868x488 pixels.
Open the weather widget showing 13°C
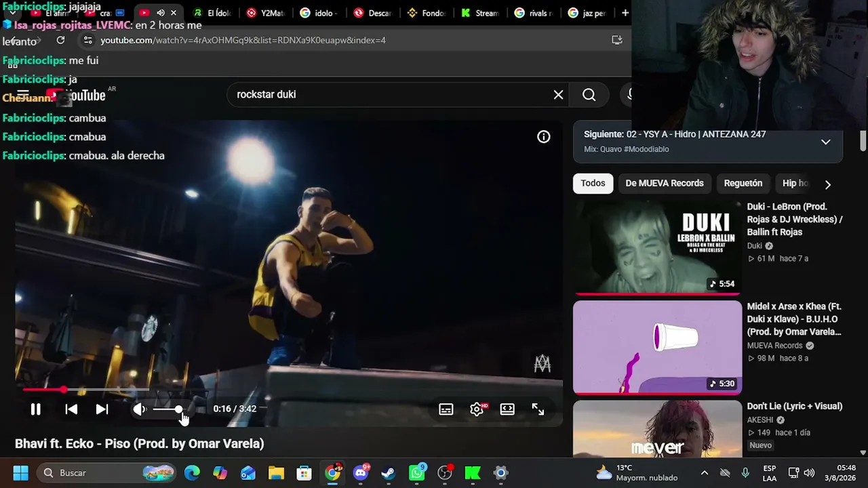coord(637,473)
